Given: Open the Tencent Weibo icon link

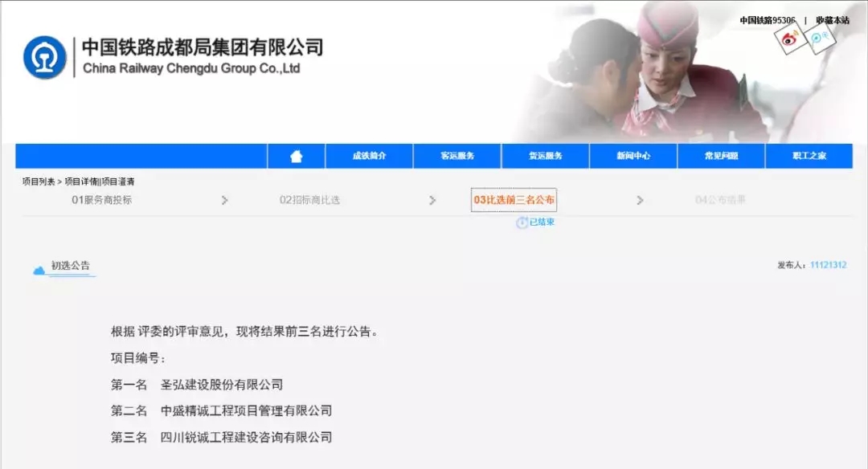Looking at the screenshot, I should pos(820,38).
